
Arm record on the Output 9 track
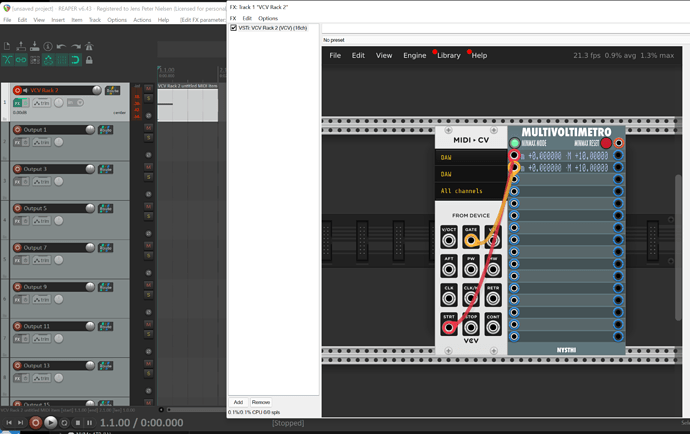[18, 287]
